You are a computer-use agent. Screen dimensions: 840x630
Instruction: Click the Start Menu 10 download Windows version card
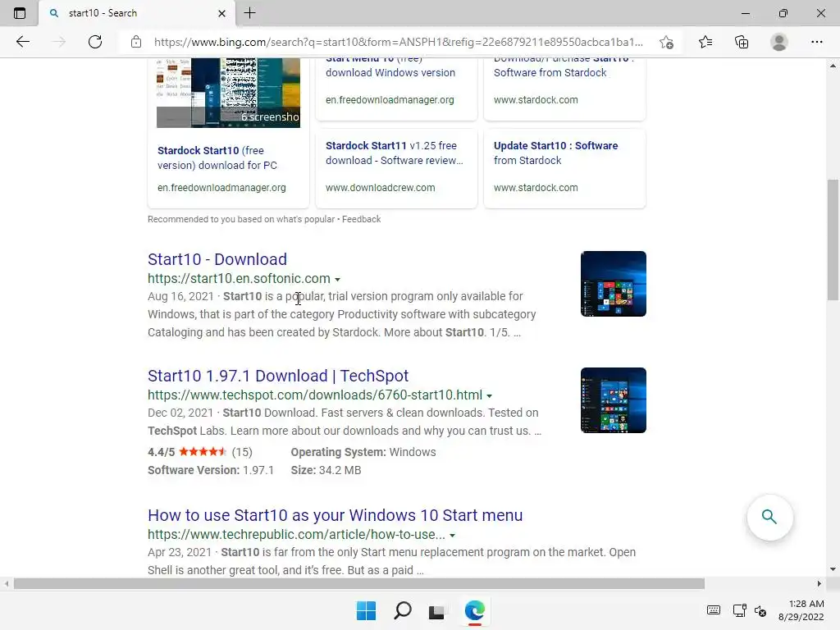(396, 89)
